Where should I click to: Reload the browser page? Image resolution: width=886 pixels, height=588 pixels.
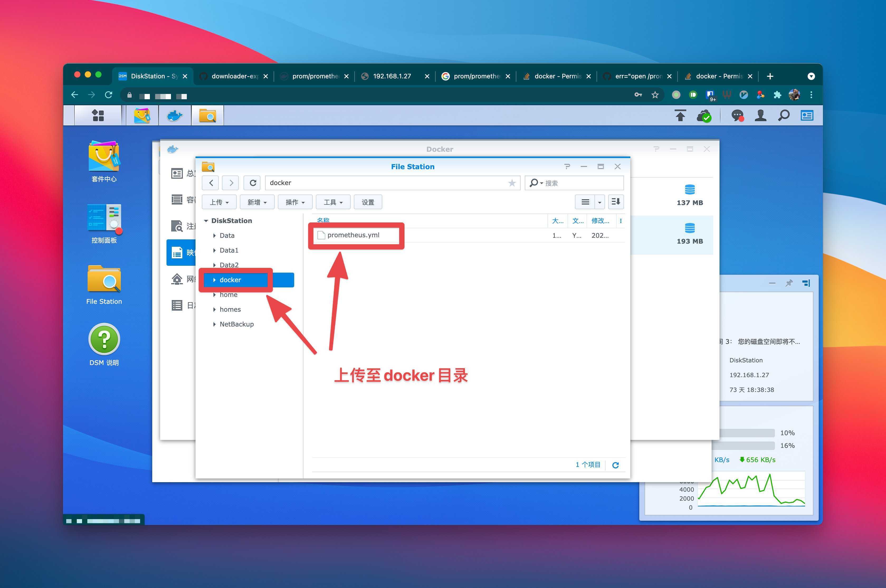click(x=109, y=95)
